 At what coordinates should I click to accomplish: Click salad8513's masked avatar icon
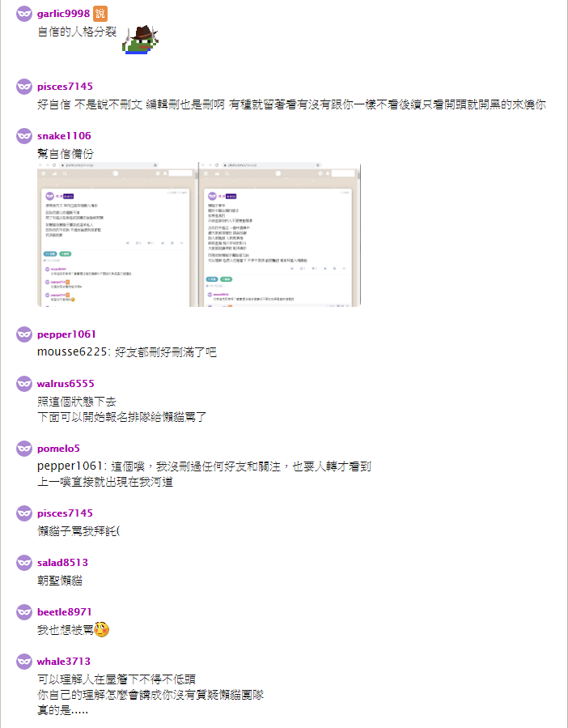pos(24,562)
